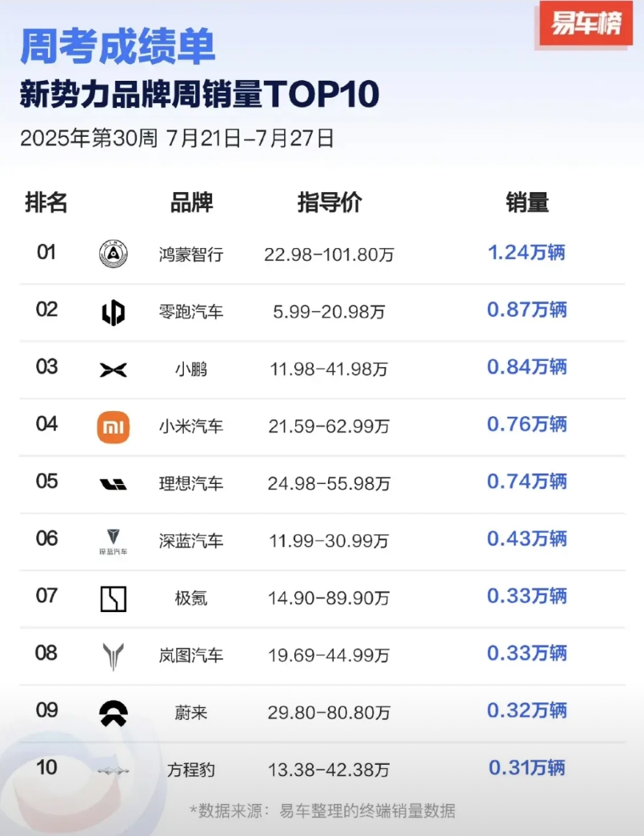Click the 易车榜 red logo badge
This screenshot has width=644, height=836.
[586, 23]
